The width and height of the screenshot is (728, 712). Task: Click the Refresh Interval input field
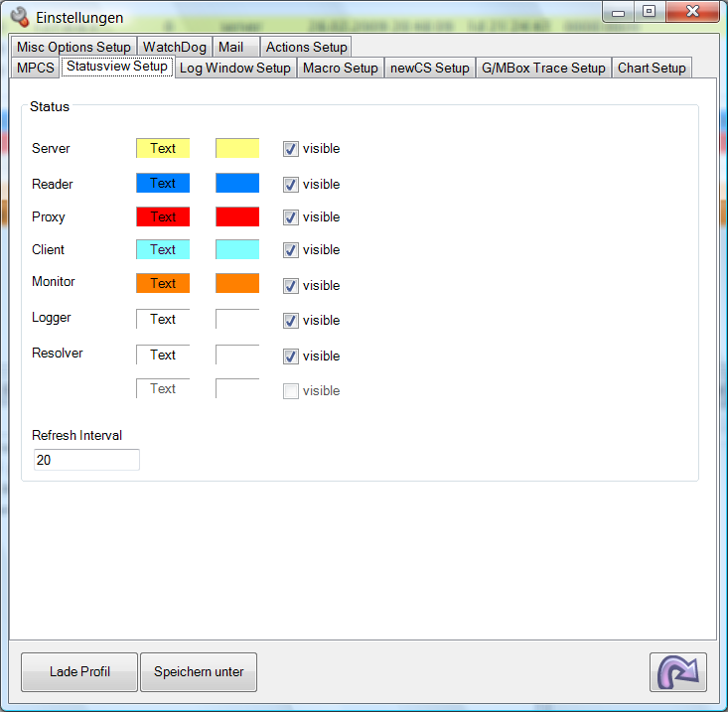(x=85, y=460)
